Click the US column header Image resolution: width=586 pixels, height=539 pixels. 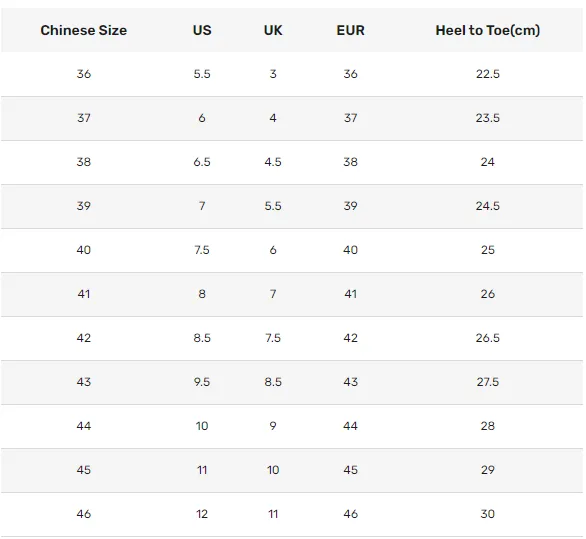pyautogui.click(x=202, y=30)
